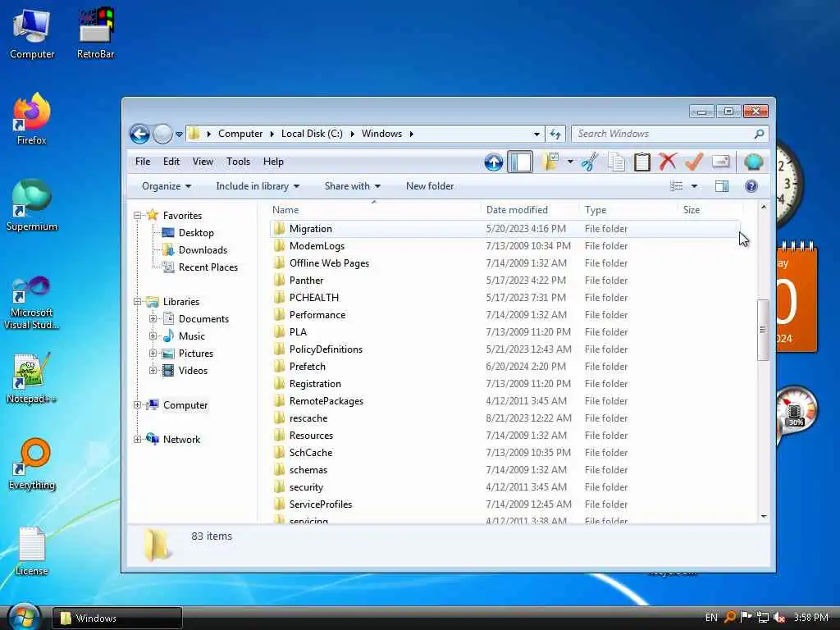Open folder options icon in toolbar
The height and width of the screenshot is (630, 840).
tap(550, 162)
